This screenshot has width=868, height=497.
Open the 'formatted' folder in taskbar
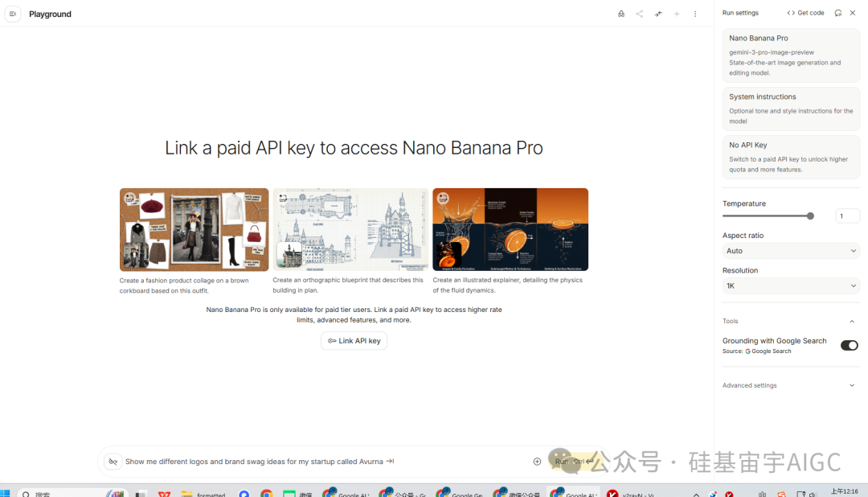point(203,494)
